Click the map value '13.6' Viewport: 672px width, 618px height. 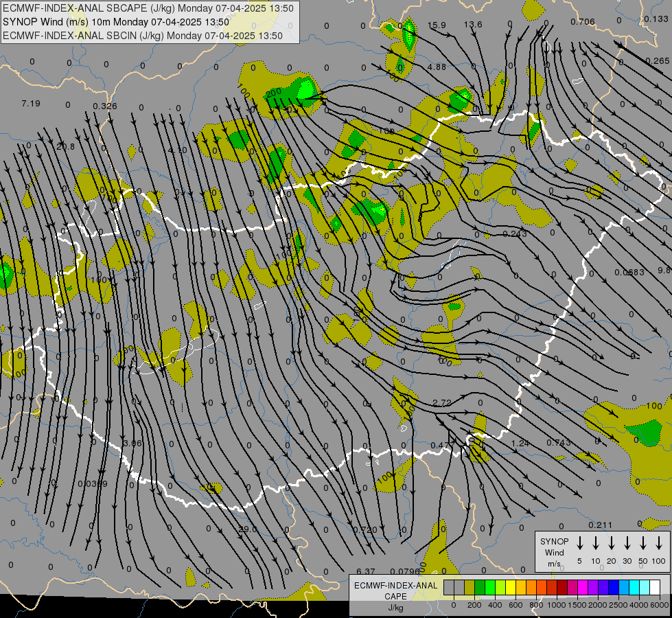coord(473,25)
